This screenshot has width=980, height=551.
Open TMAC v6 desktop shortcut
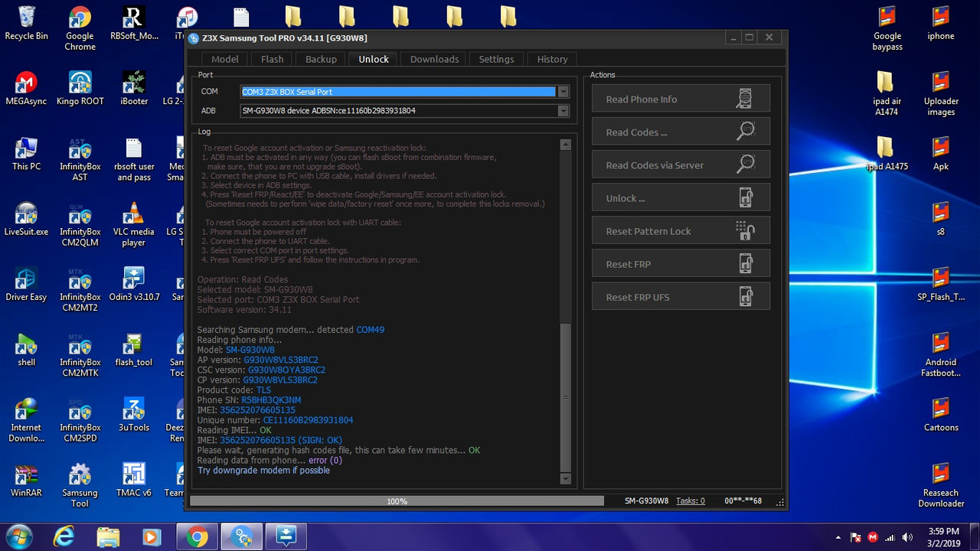(133, 479)
